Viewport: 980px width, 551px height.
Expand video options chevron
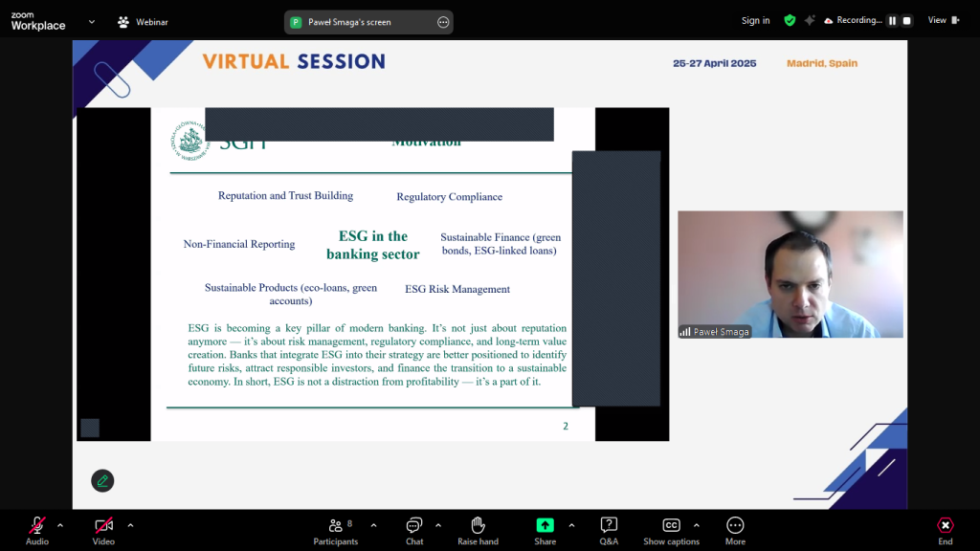pos(130,525)
